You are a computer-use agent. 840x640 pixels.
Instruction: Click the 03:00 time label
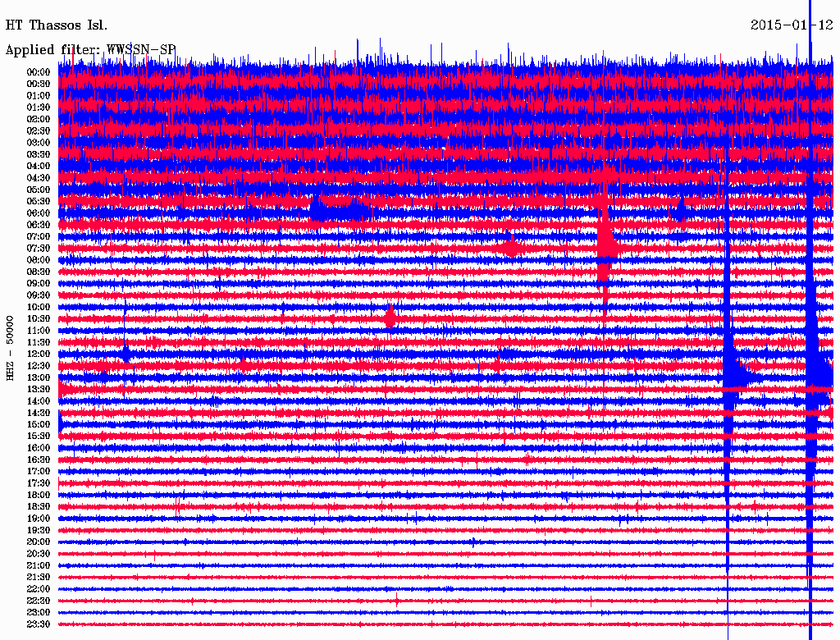(39, 143)
